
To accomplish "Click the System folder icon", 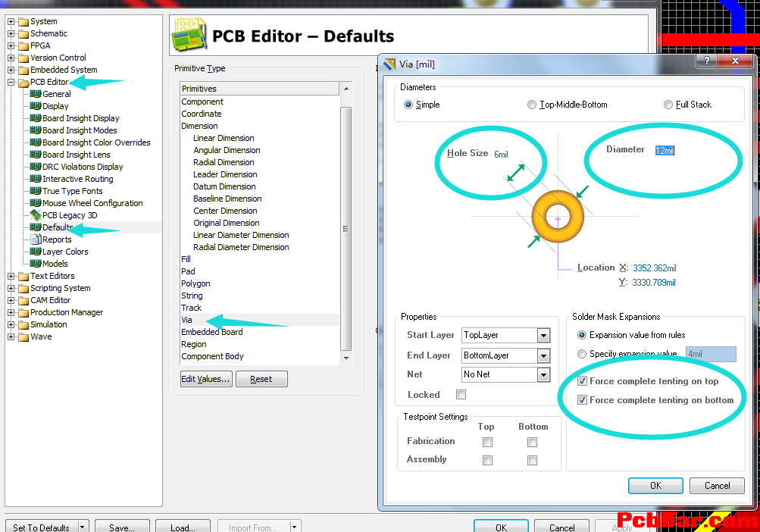I will coord(23,22).
